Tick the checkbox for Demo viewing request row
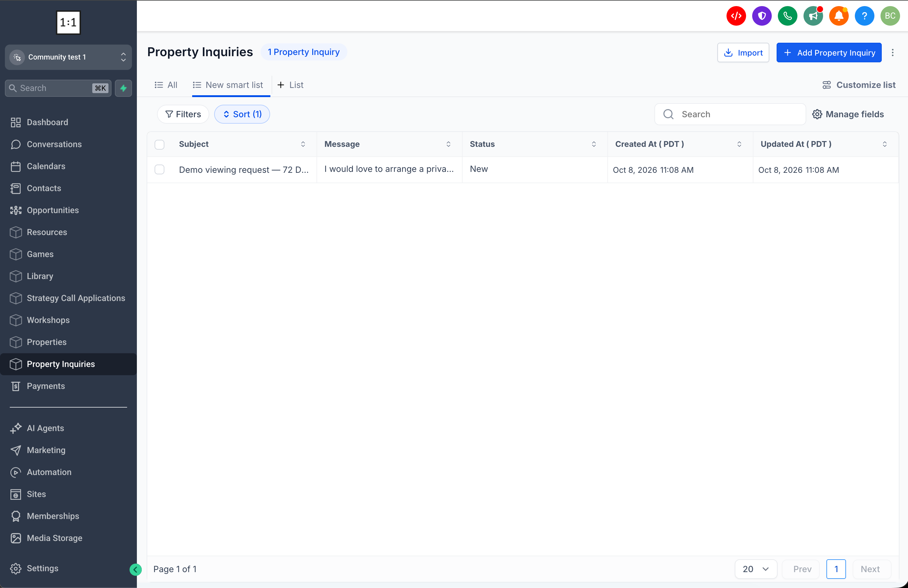The height and width of the screenshot is (588, 908). (x=159, y=169)
